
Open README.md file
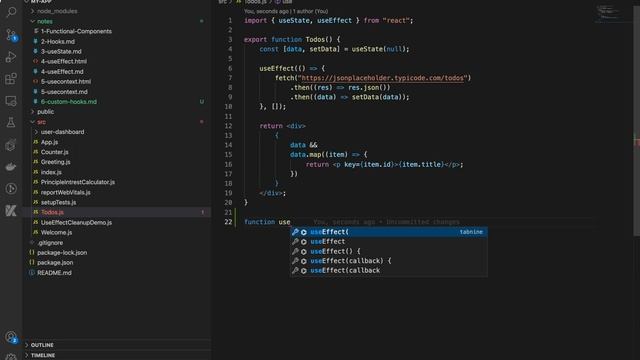54,273
